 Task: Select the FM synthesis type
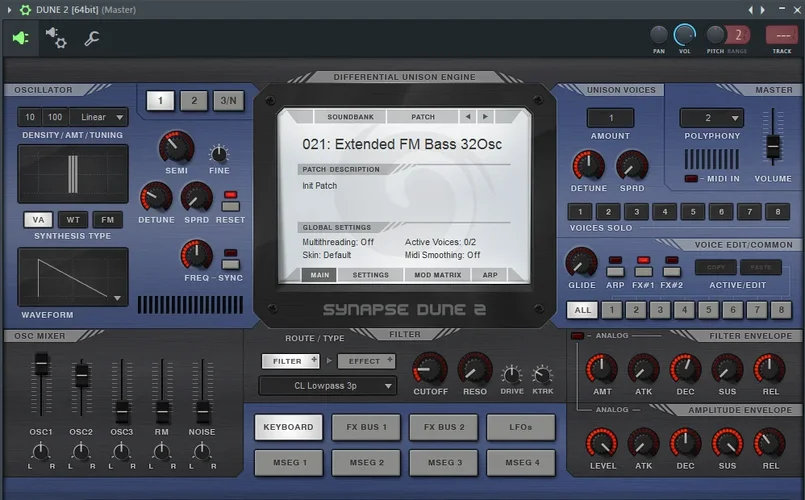[x=107, y=220]
